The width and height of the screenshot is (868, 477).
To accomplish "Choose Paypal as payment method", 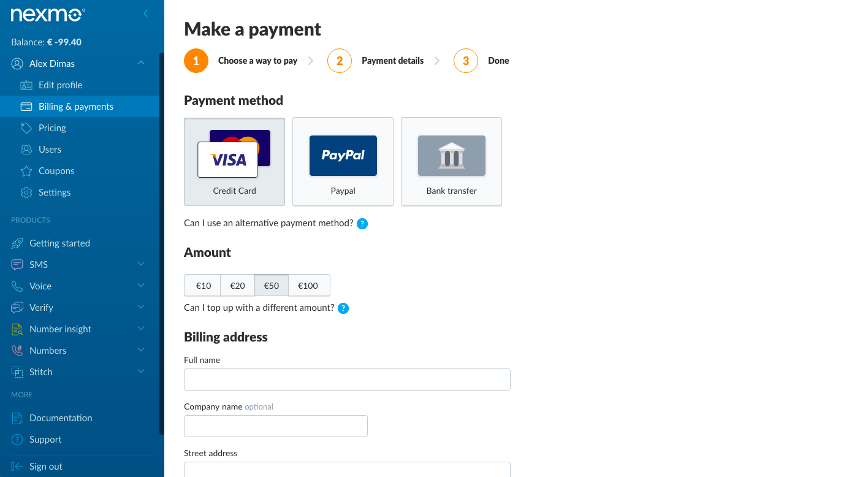I will (x=343, y=162).
